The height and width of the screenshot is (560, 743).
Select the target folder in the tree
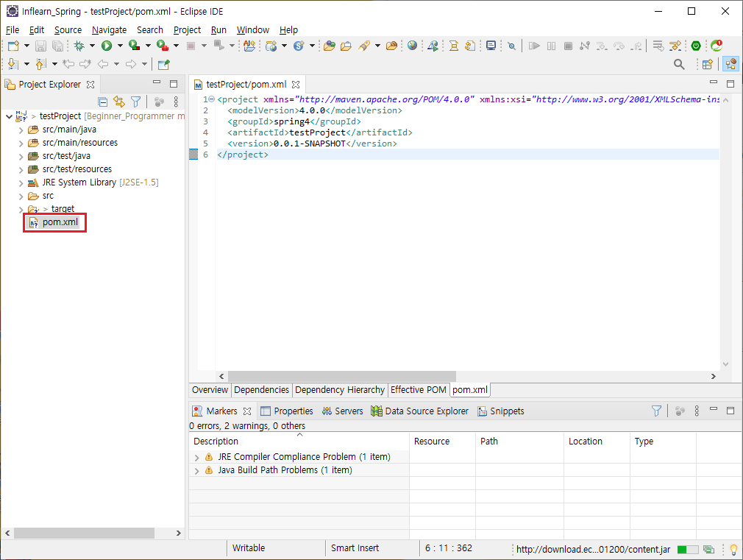(x=63, y=209)
